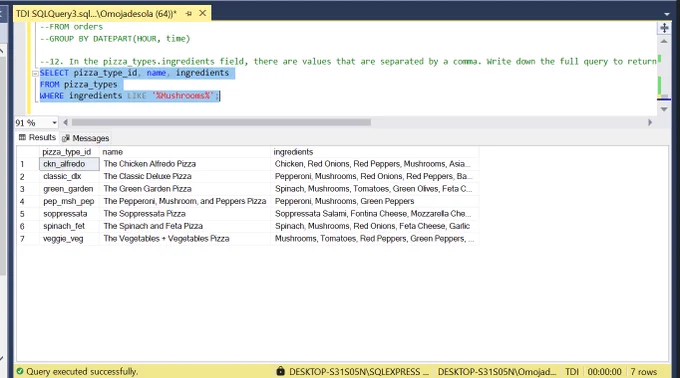Click ingredients cell starting Mushrooms, Tomatoes
Viewport: 680px width, 378px height.
tap(375, 238)
